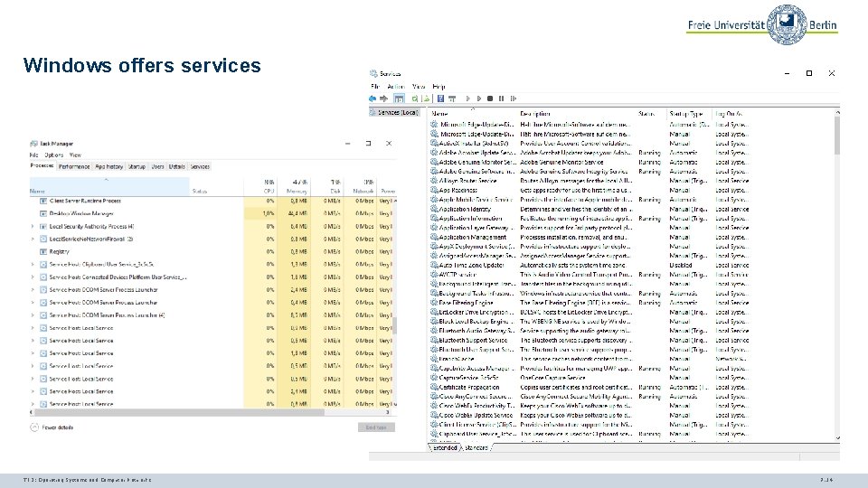Expand Service Host: DCOM Server Process Launcher (4)
The image size is (868, 488).
pos(33,315)
